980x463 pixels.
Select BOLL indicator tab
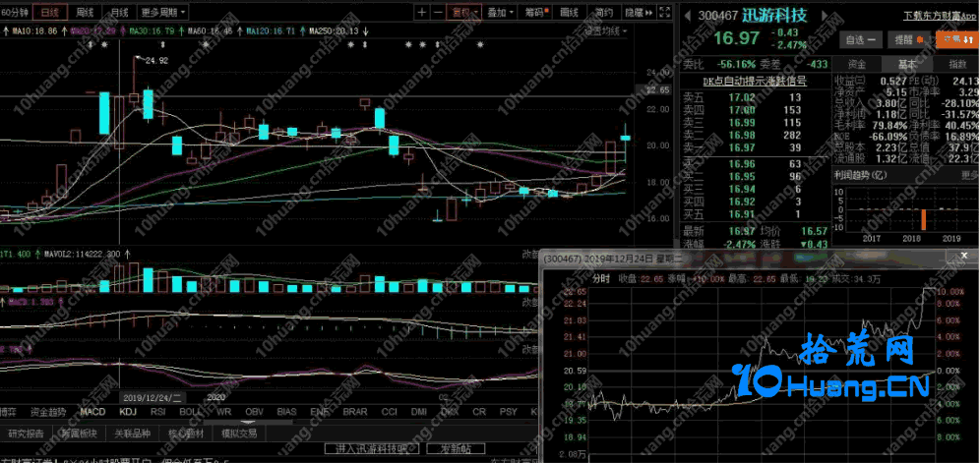click(x=191, y=413)
